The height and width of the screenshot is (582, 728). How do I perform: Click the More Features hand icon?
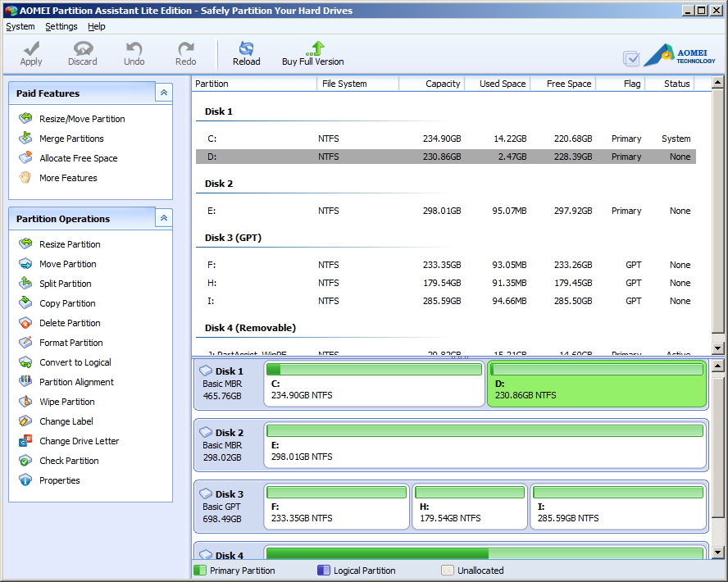[x=25, y=177]
